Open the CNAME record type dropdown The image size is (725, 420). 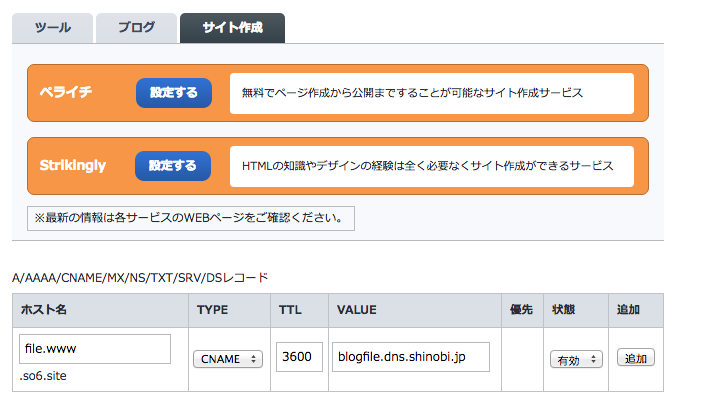pyautogui.click(x=228, y=359)
